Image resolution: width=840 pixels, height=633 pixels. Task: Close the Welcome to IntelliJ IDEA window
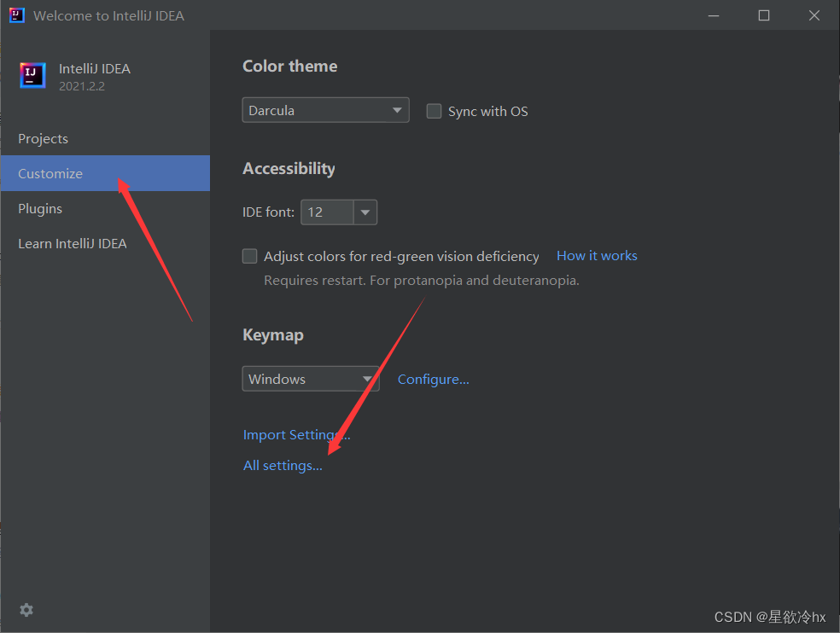click(x=814, y=15)
